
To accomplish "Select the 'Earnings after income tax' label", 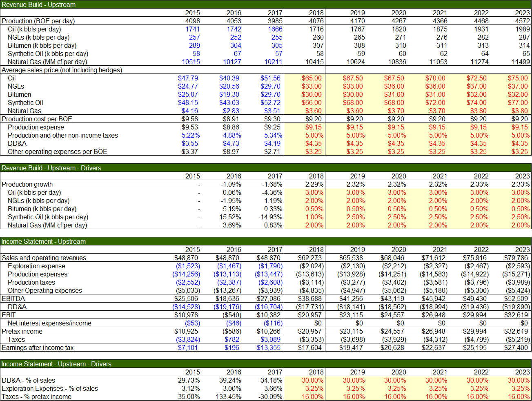I will coord(38,348).
